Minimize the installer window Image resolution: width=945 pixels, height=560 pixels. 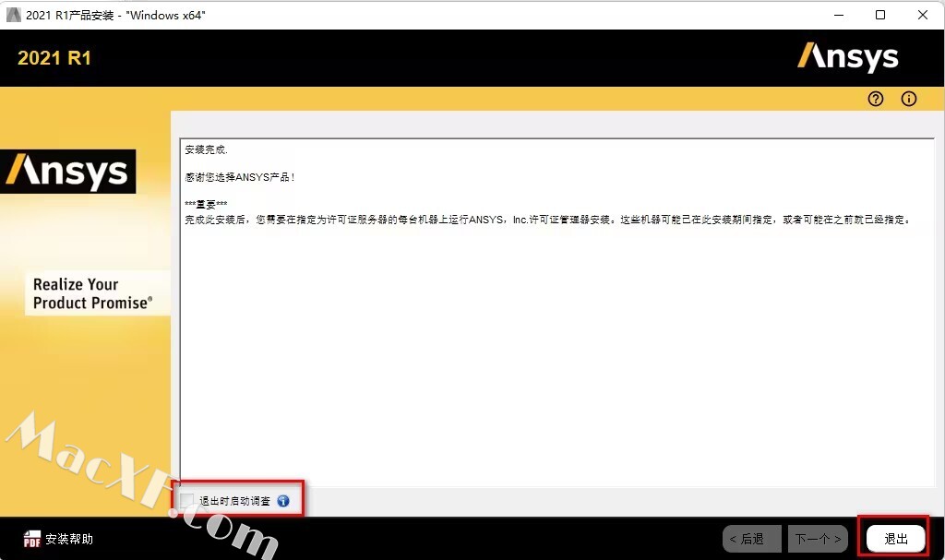coord(838,15)
